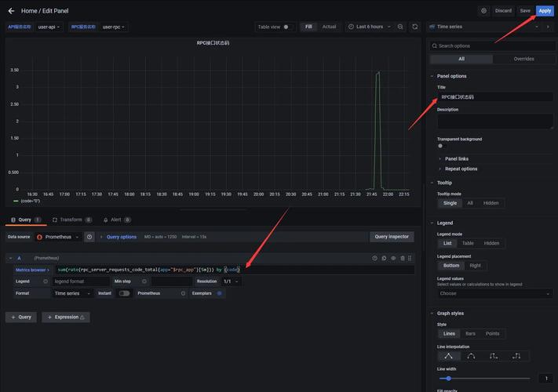The width and height of the screenshot is (558, 392).
Task: Open the data source help icon
Action: (x=89, y=237)
